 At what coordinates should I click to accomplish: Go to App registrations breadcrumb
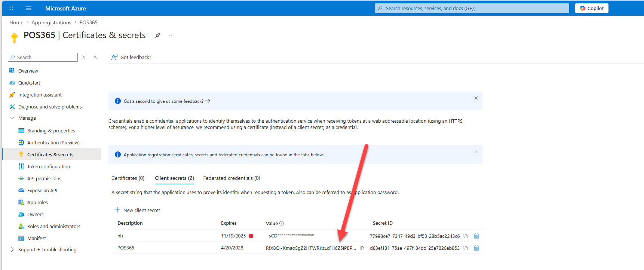(51, 22)
